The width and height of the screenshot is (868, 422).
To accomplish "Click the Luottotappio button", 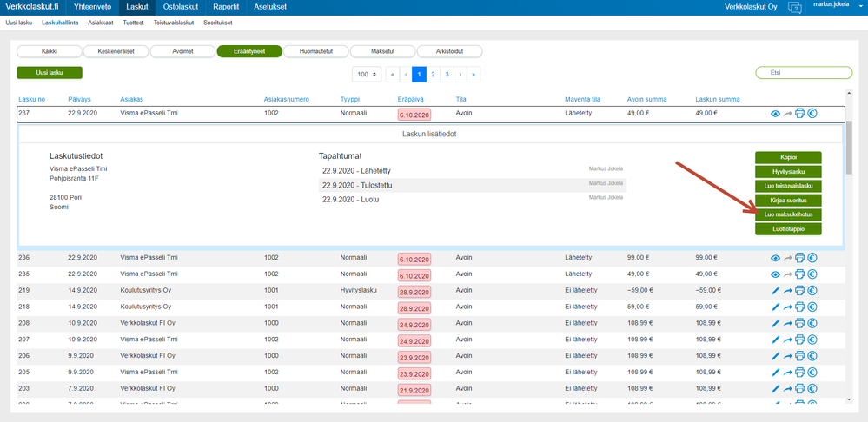I will (788, 229).
